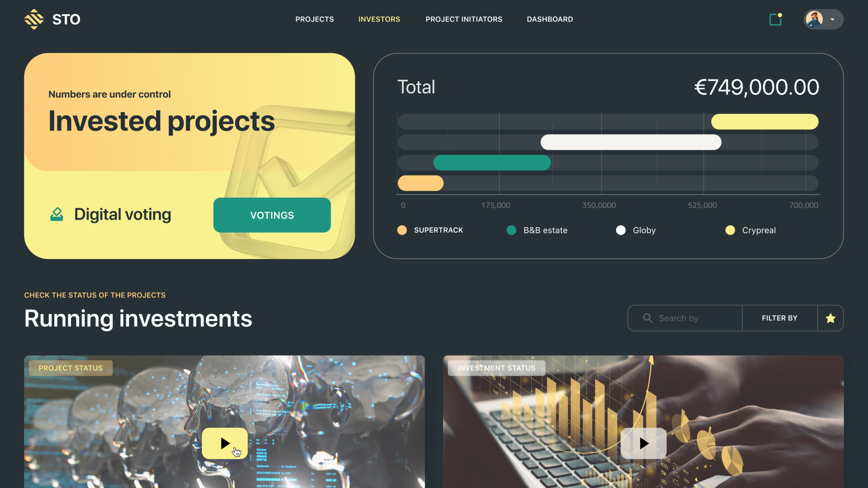This screenshot has width=868, height=488.
Task: Click the user profile avatar icon
Action: (x=814, y=19)
